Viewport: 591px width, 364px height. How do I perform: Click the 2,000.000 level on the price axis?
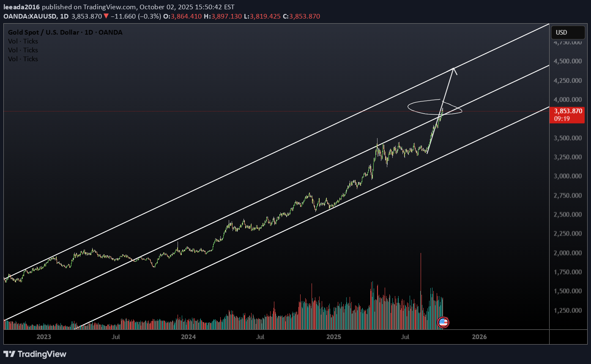click(568, 253)
